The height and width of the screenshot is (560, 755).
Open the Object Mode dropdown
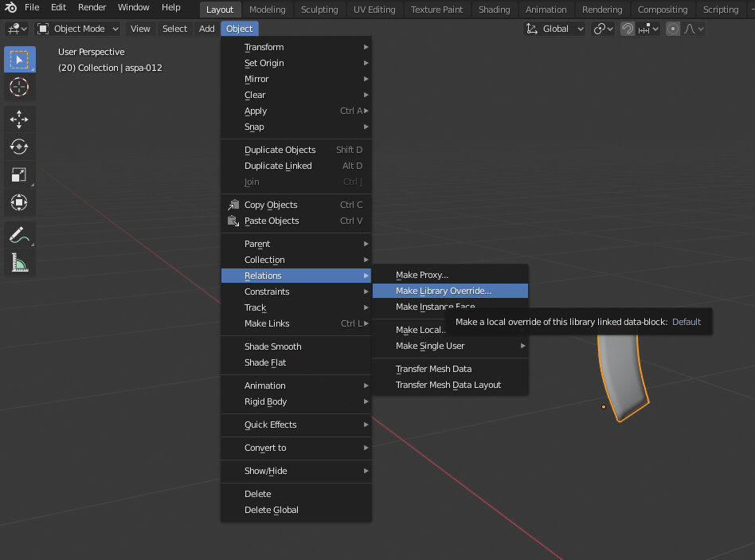click(x=77, y=29)
